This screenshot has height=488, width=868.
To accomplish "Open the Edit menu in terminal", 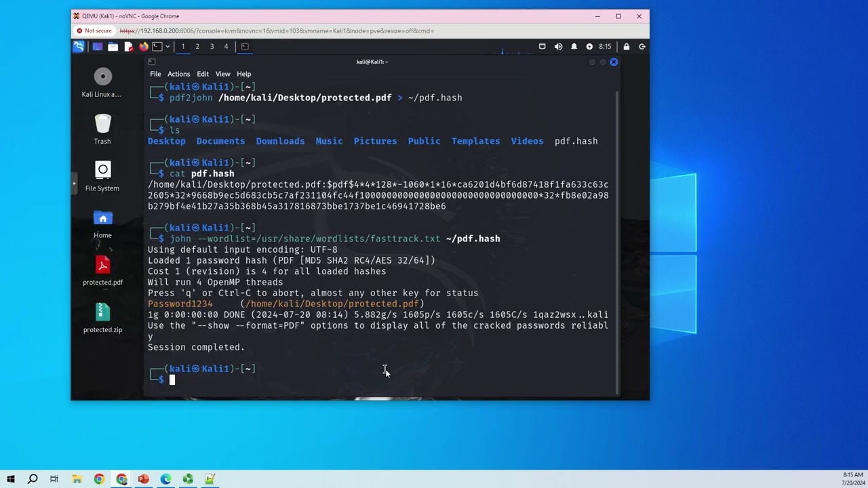I will click(203, 74).
